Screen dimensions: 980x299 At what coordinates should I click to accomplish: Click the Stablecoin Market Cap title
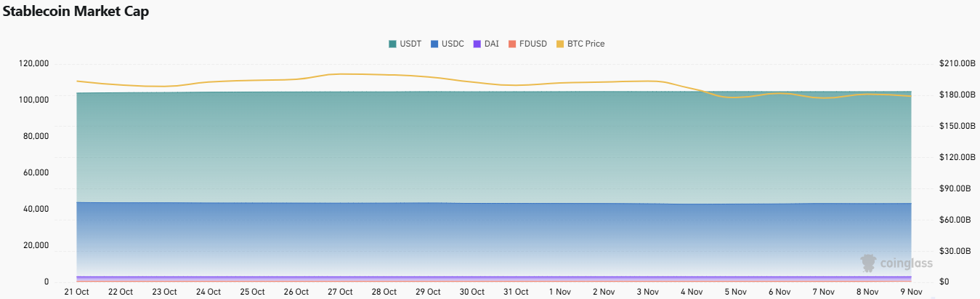(76, 12)
